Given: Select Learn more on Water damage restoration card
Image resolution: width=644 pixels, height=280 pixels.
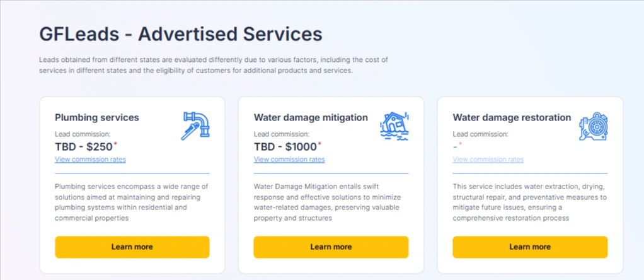Looking at the screenshot, I should point(529,247).
